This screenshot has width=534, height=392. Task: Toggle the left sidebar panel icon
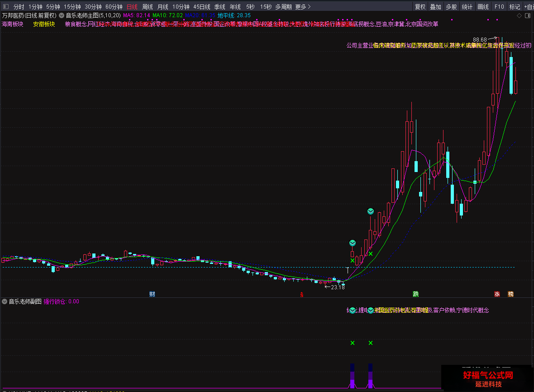tap(6, 6)
